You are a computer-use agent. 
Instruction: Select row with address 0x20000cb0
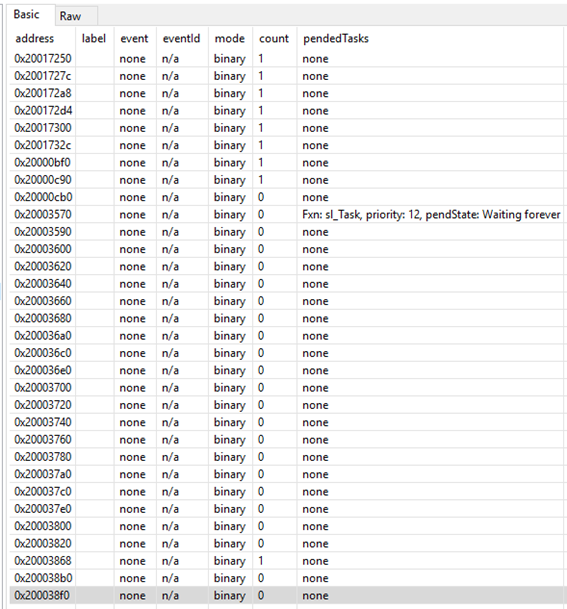(287, 197)
